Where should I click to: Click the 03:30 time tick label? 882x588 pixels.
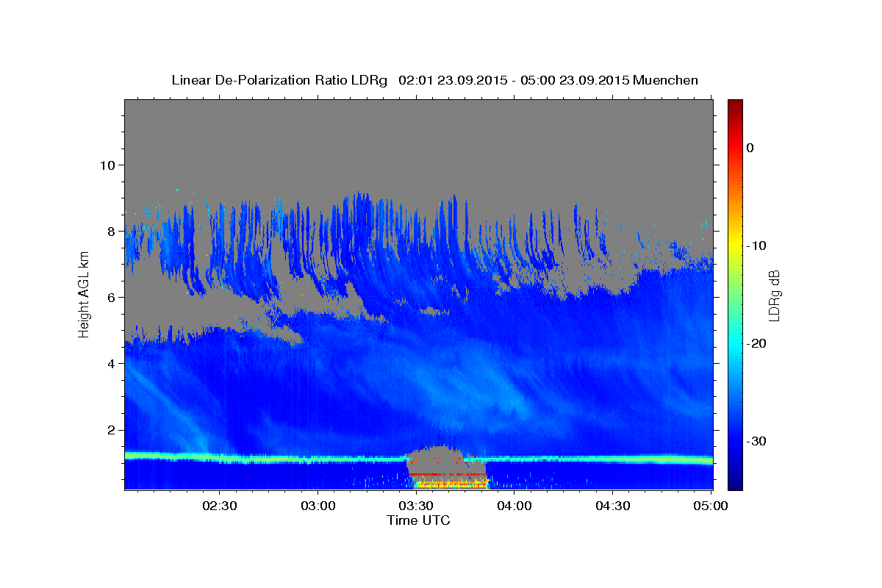coord(416,506)
